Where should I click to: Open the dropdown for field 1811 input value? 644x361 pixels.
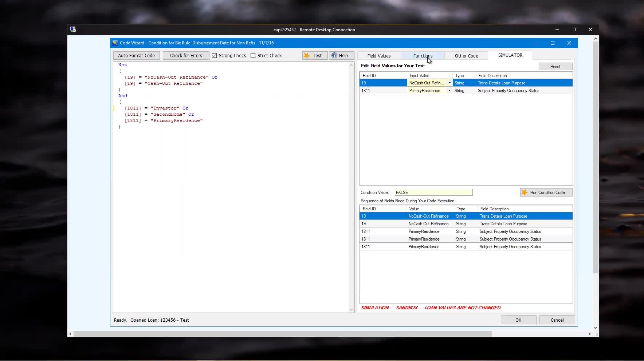tap(449, 91)
